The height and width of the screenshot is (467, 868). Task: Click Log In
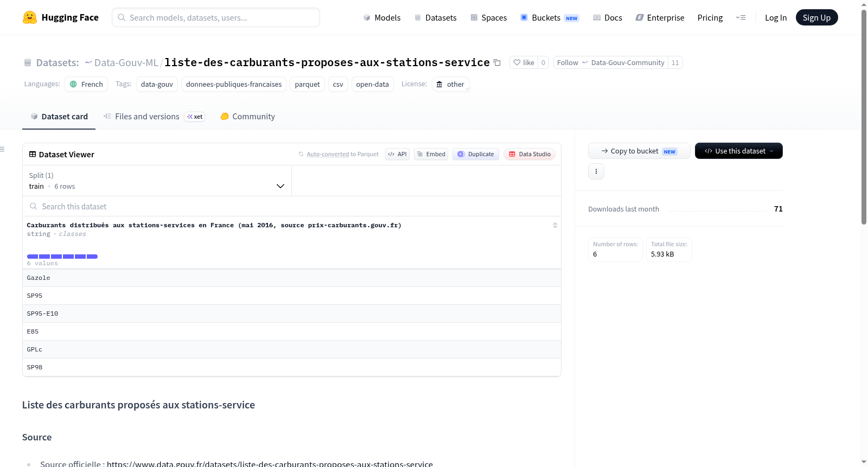tap(776, 17)
